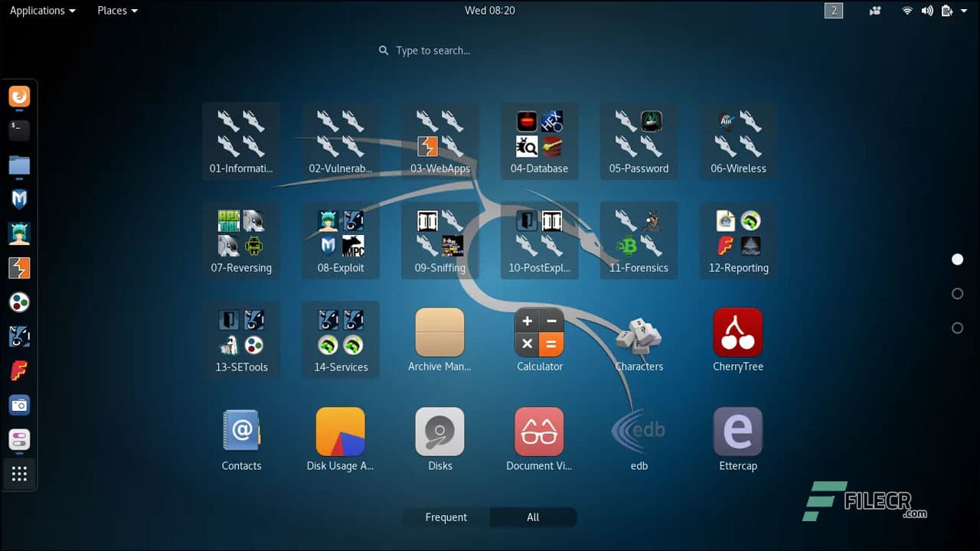Switch to the Frequent tab

(446, 517)
